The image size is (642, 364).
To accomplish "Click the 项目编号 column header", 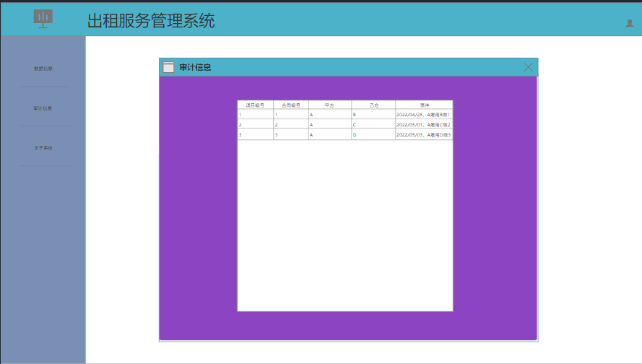I will click(x=255, y=105).
